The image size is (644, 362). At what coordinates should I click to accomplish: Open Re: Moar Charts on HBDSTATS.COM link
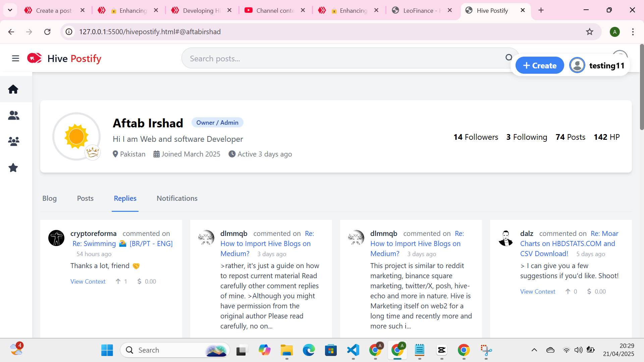point(569,244)
